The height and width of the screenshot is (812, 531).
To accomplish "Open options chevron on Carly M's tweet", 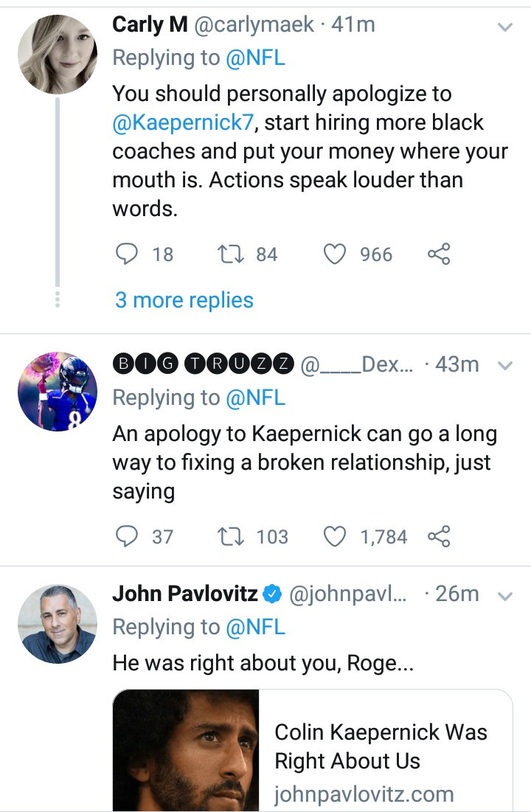I will coord(505,27).
